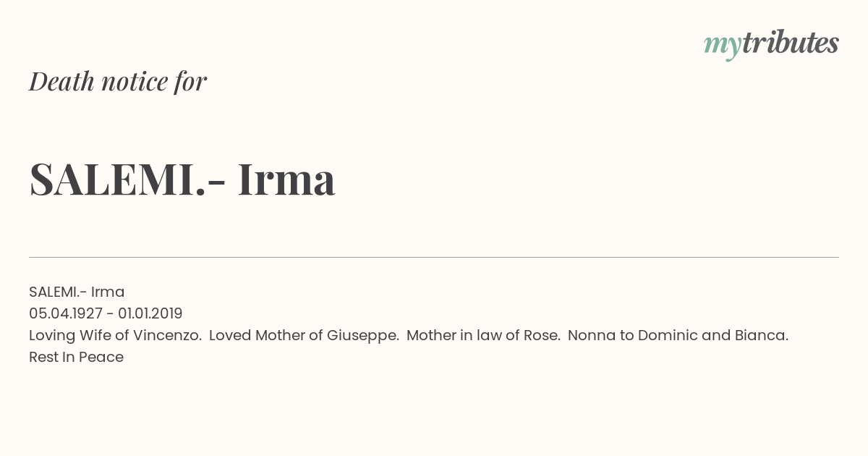Click the green "my" part of the logo
The height and width of the screenshot is (456, 868).
tap(723, 46)
